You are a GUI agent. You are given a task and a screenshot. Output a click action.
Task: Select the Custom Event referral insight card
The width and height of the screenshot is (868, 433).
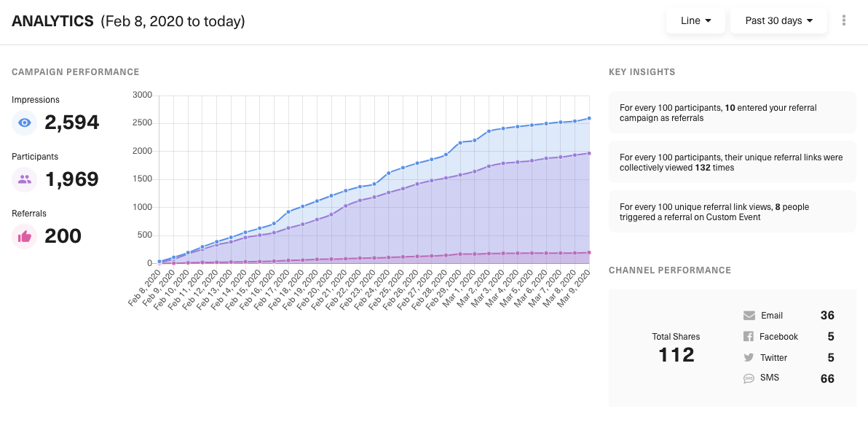click(732, 212)
